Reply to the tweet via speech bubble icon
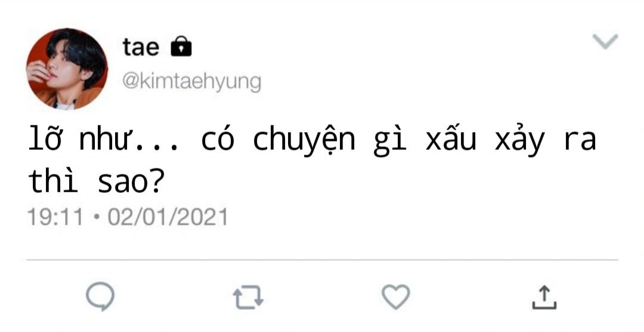Viewport: 644px width, 332px height. [100, 296]
